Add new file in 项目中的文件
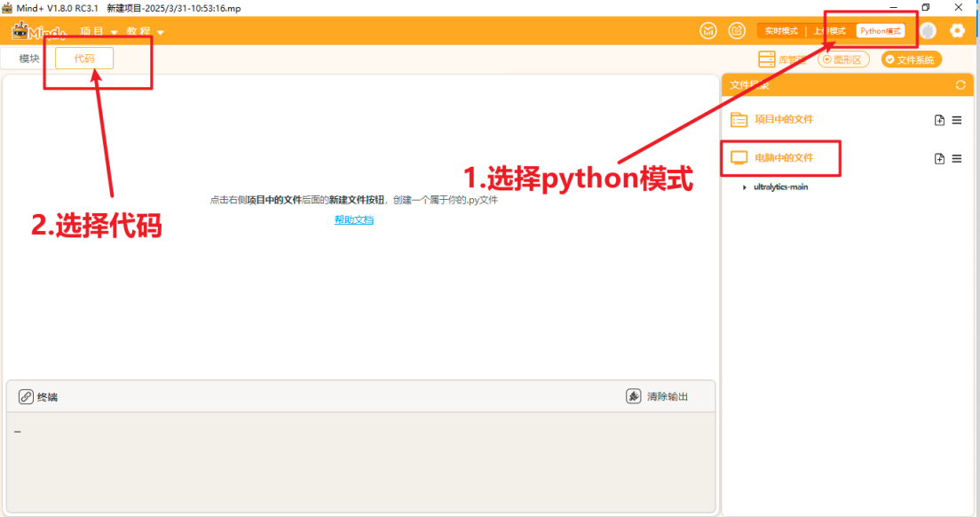980x517 pixels. 939,120
